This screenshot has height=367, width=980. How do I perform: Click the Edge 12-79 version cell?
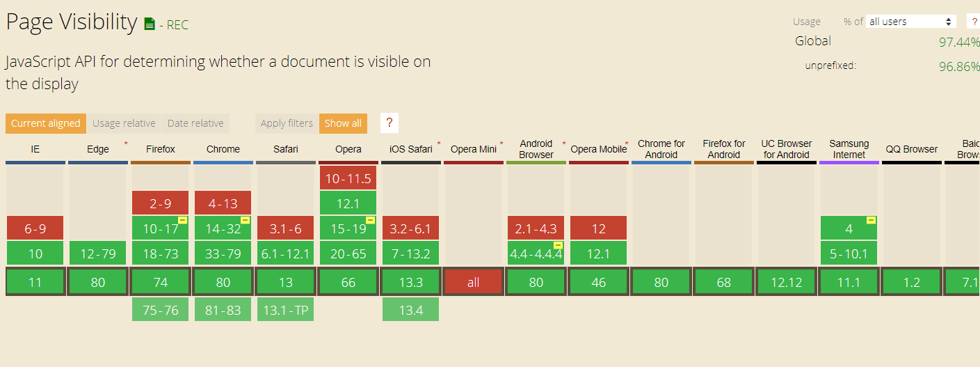[98, 253]
